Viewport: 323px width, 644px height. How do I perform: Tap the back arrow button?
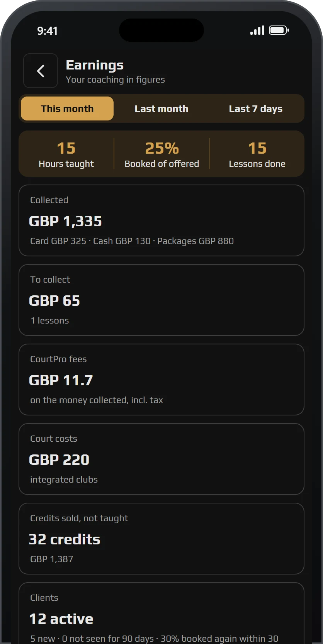tap(41, 71)
